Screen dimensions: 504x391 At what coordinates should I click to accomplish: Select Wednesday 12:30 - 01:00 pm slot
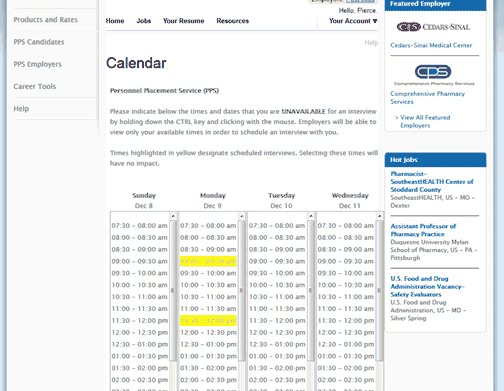[345, 344]
